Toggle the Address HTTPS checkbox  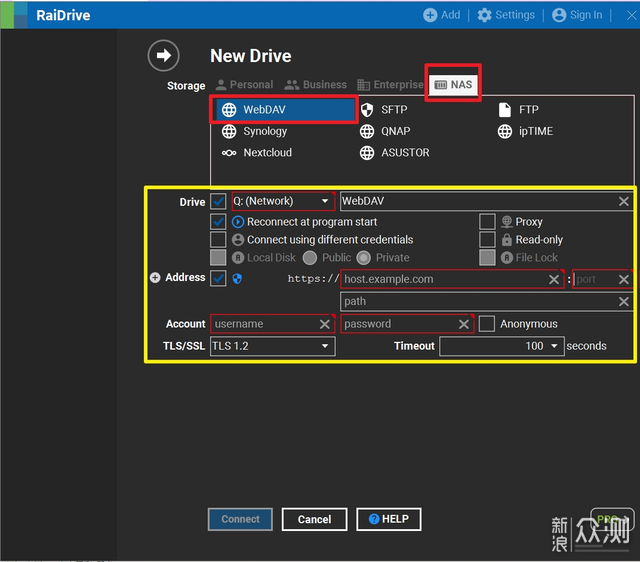(x=218, y=278)
